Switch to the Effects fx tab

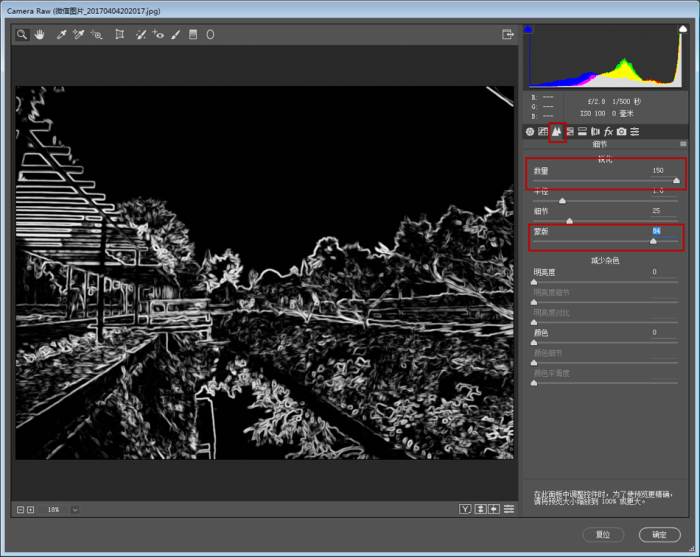(608, 131)
